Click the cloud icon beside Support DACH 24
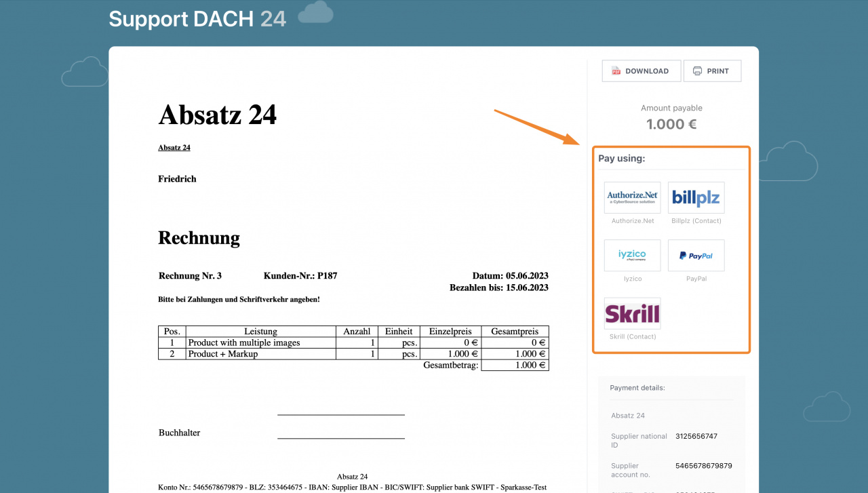 315,13
